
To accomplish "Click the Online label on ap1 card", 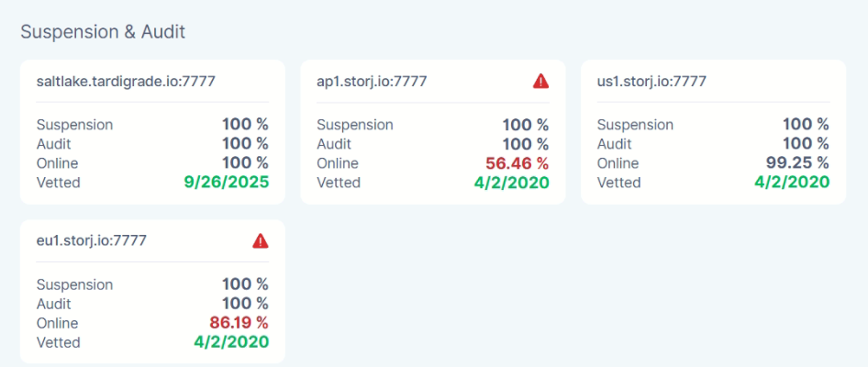I will click(x=338, y=163).
